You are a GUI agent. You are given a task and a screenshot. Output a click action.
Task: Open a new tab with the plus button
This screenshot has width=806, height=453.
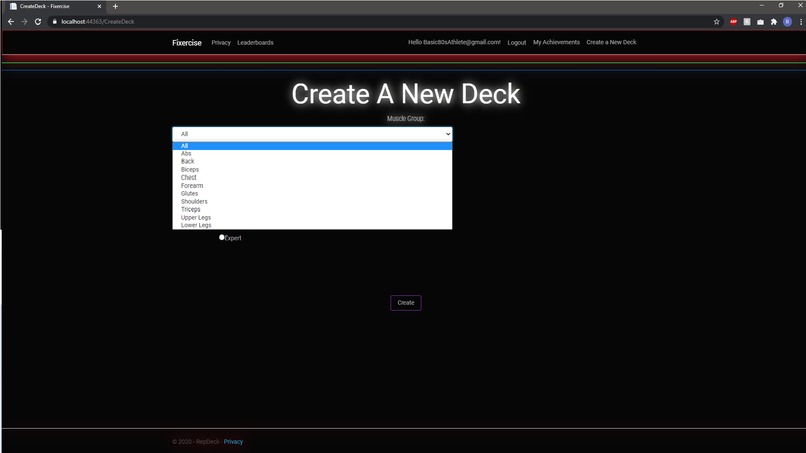[115, 6]
